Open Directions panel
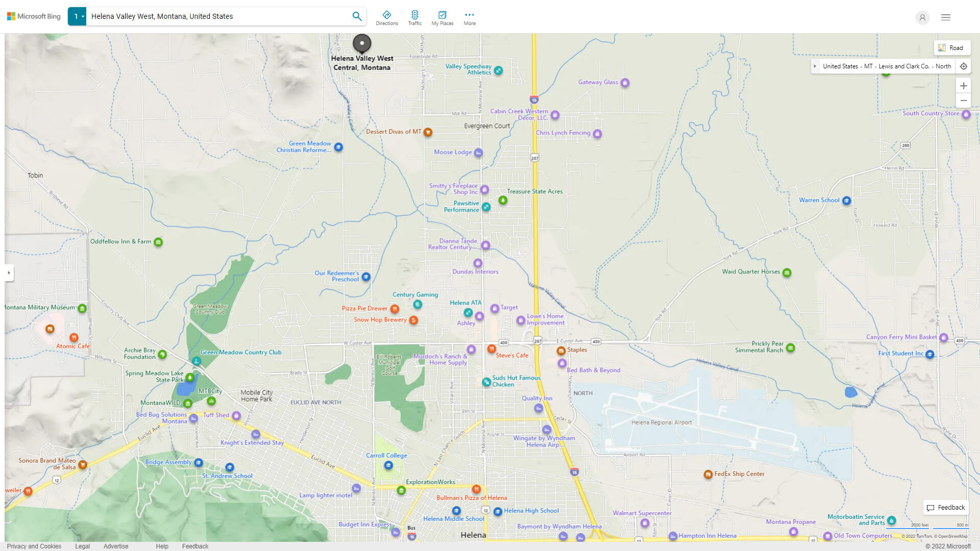This screenshot has height=551, width=980. pyautogui.click(x=387, y=18)
